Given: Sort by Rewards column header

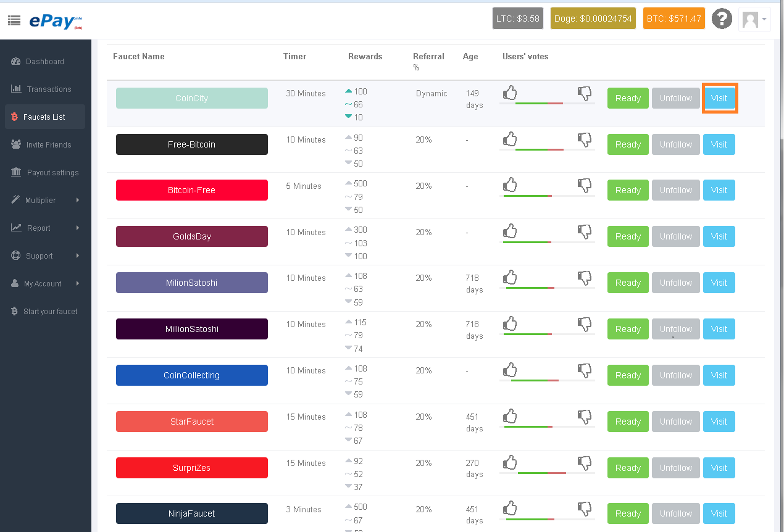Looking at the screenshot, I should pyautogui.click(x=365, y=56).
